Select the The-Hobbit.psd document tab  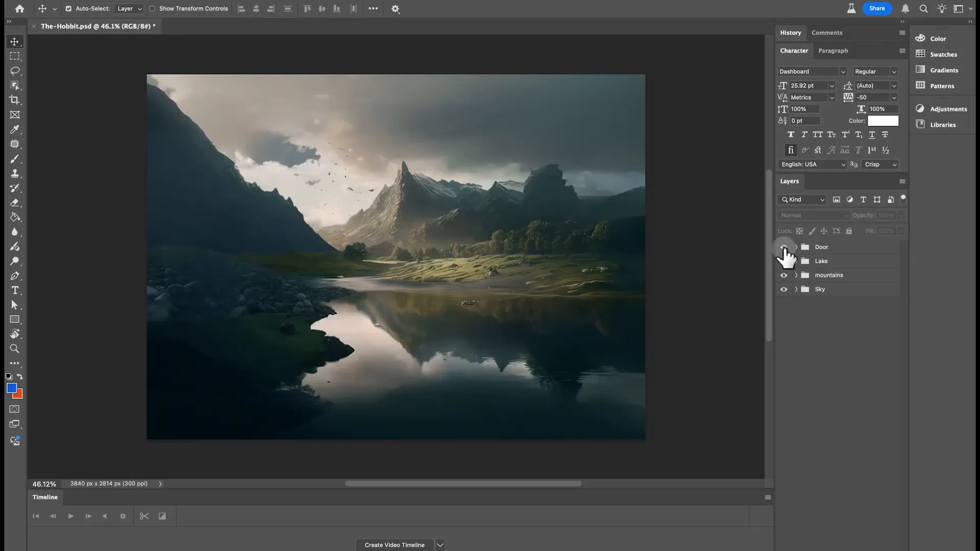pos(98,26)
